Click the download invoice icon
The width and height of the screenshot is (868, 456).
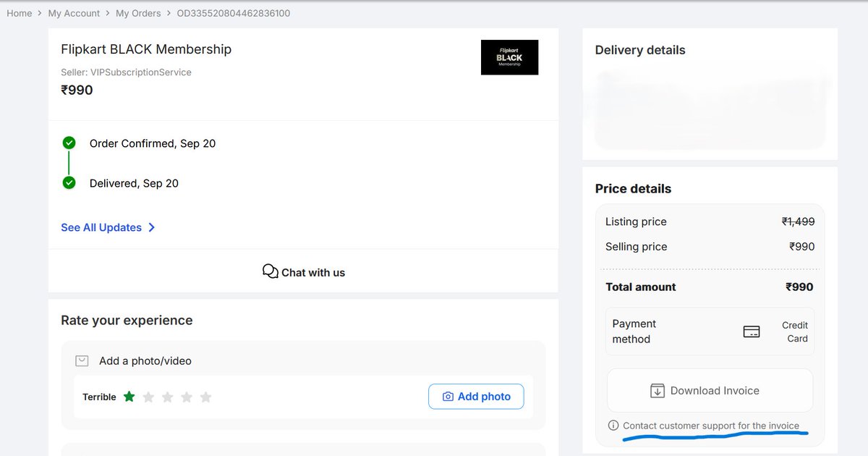(657, 391)
